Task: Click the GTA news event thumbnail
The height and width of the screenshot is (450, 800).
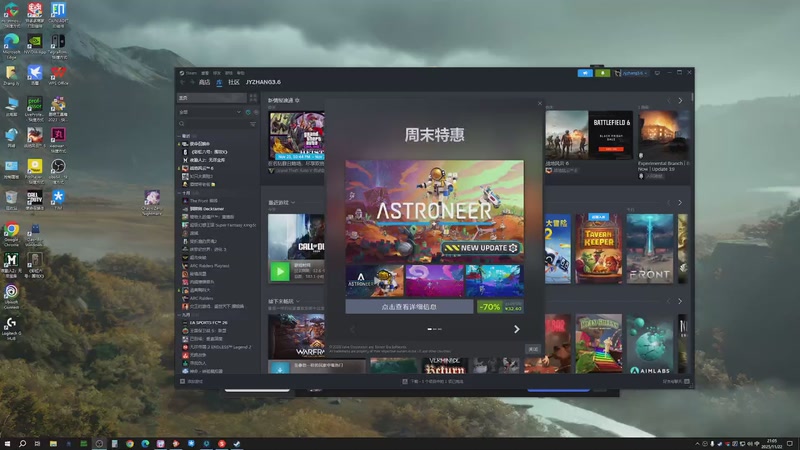Action: 296,136
